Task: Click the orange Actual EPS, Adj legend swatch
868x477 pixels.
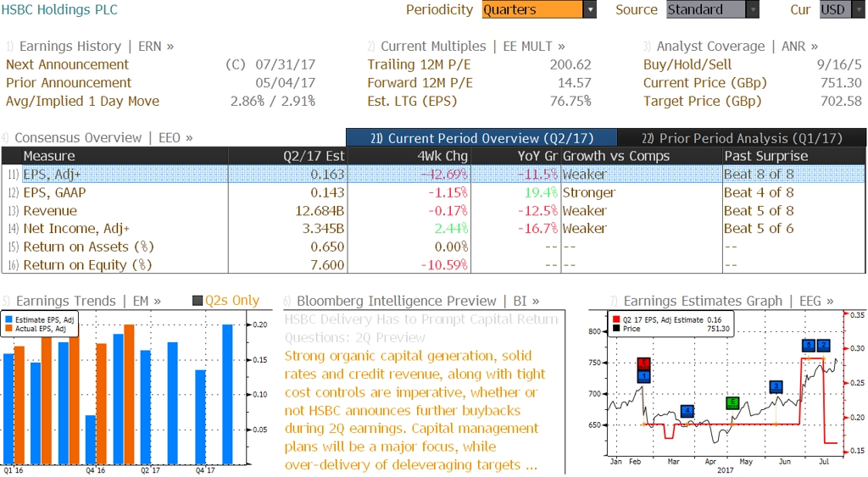Action: [8, 329]
